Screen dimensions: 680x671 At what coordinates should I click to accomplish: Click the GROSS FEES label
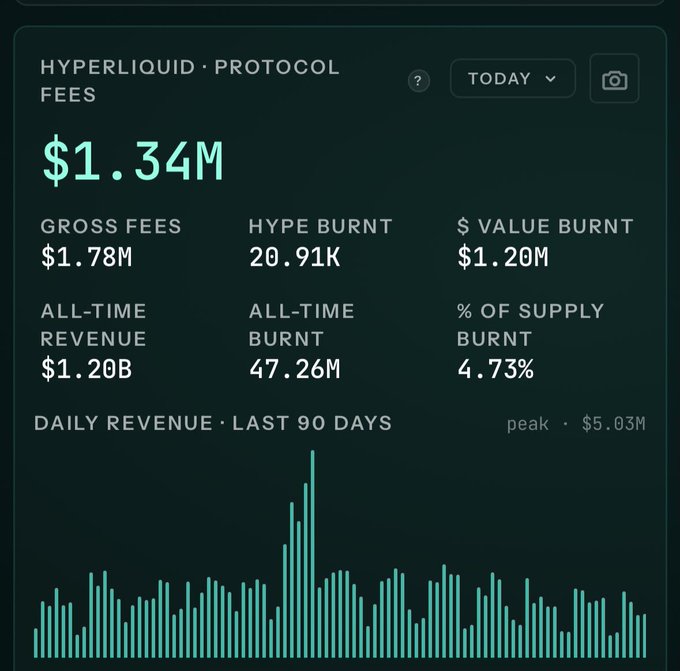(111, 226)
